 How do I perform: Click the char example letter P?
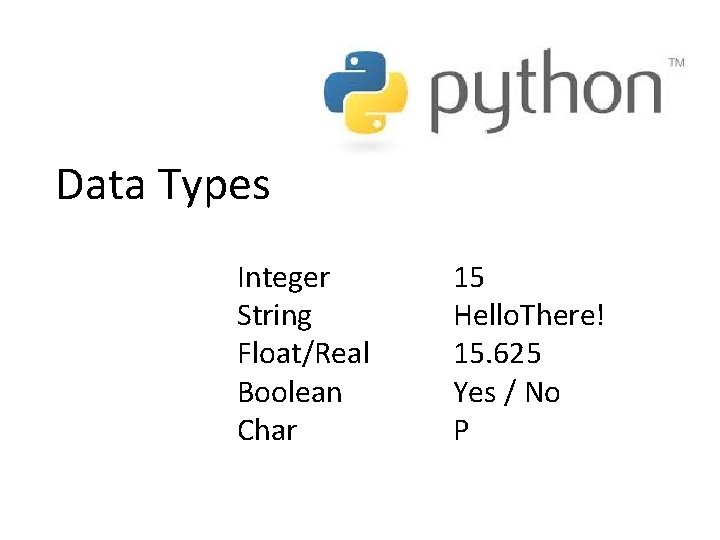461,431
